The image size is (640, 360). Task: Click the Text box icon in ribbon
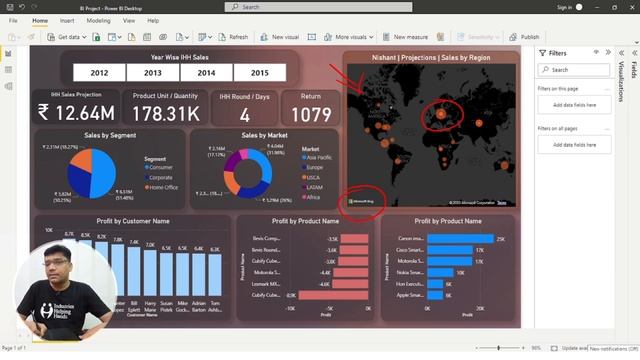(311, 37)
